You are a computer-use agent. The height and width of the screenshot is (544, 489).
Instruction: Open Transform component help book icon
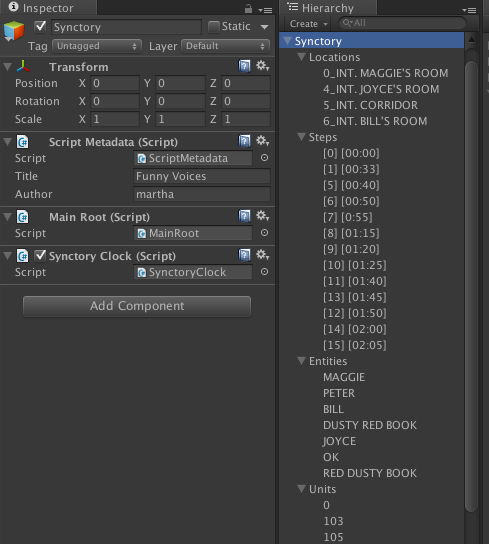[244, 66]
